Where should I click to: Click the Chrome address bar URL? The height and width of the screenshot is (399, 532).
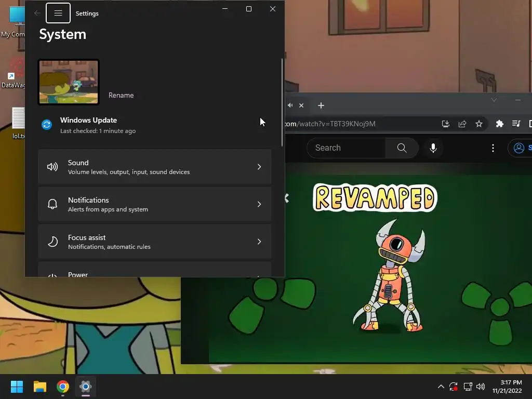click(330, 124)
